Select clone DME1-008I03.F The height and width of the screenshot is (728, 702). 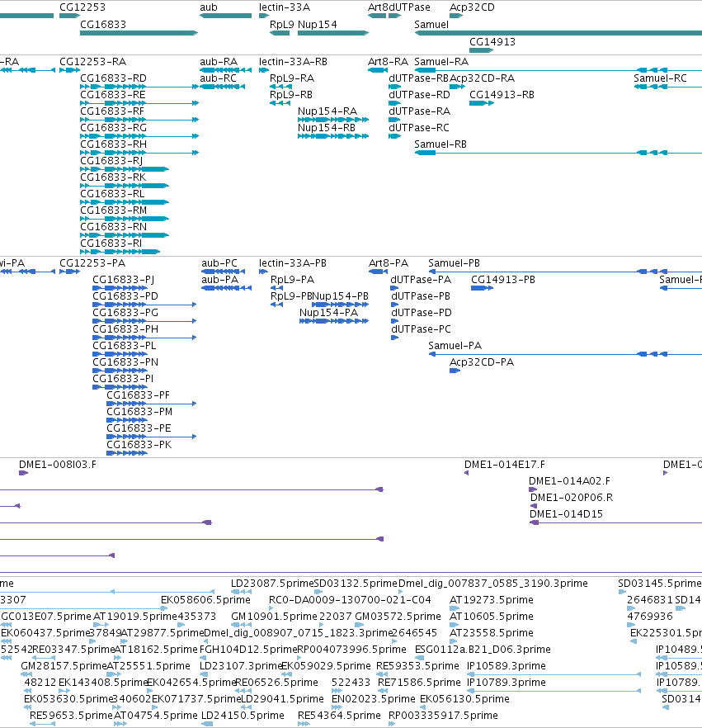(58, 465)
